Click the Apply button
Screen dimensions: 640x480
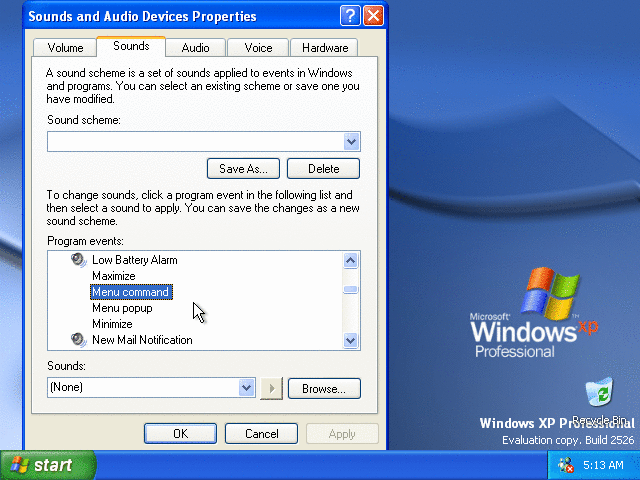[342, 433]
